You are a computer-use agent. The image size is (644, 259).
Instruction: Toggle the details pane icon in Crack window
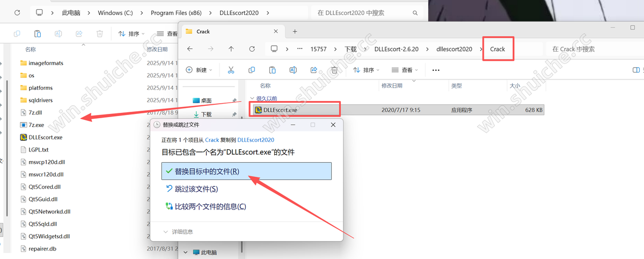(x=636, y=70)
